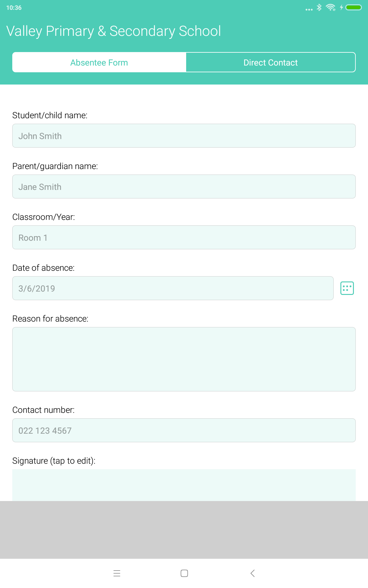368x588 pixels.
Task: Focus the Parent/guardian name field
Action: point(184,187)
